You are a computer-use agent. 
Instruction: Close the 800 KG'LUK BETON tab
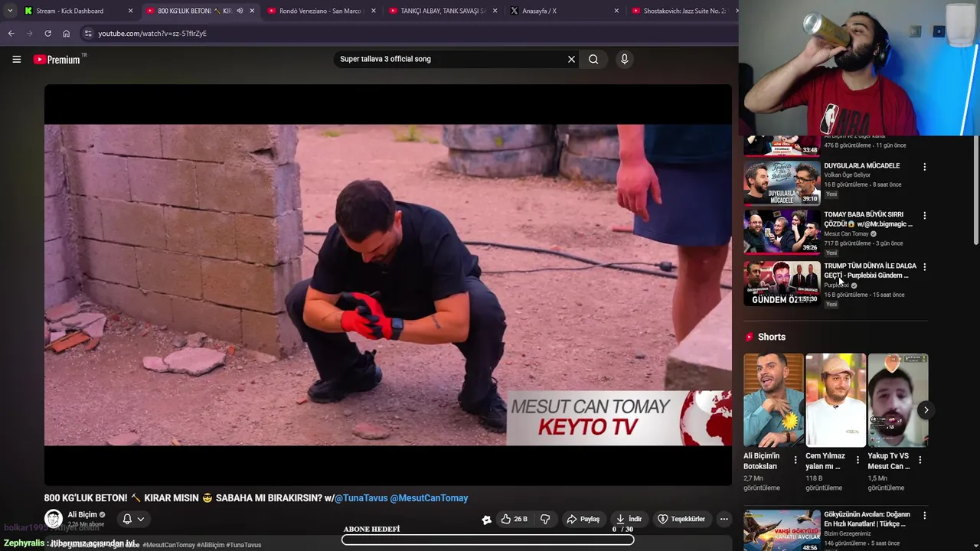(x=252, y=11)
